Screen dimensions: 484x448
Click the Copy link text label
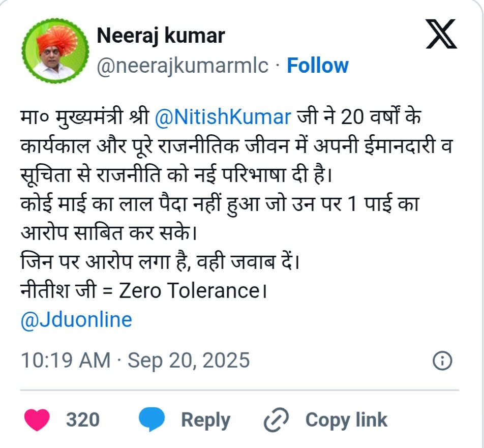pyautogui.click(x=346, y=421)
